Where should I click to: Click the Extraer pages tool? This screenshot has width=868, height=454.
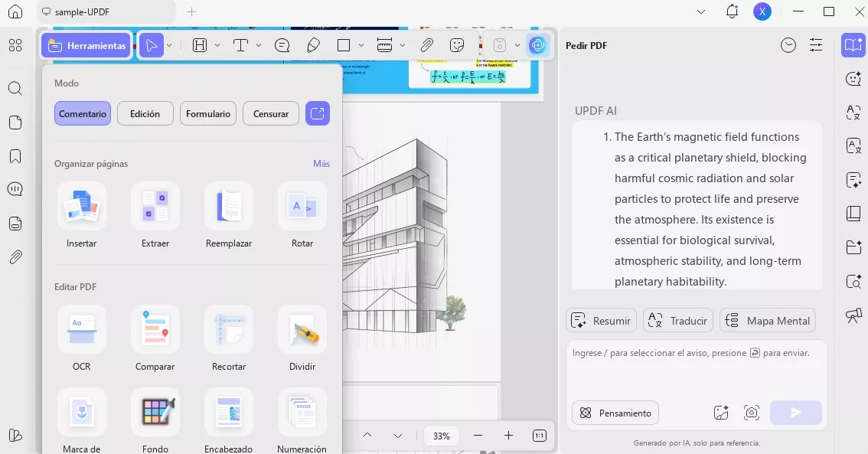point(155,215)
